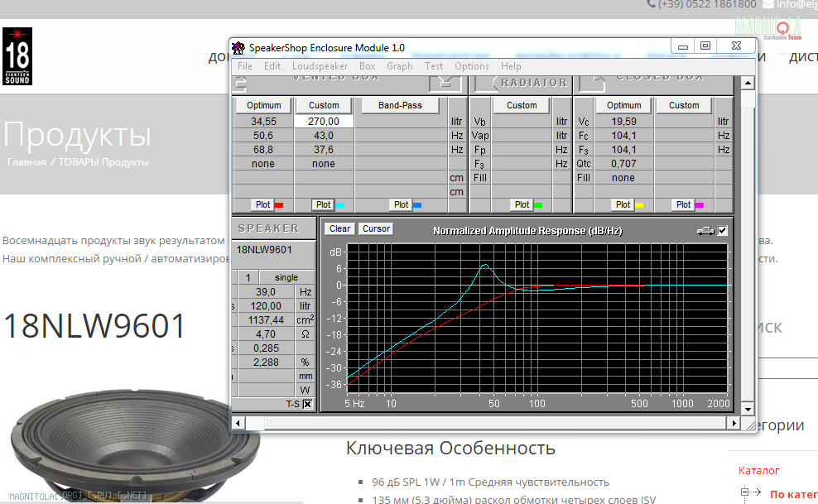Click the green swatch for passive radiator
This screenshot has width=818, height=504.
pyautogui.click(x=538, y=205)
